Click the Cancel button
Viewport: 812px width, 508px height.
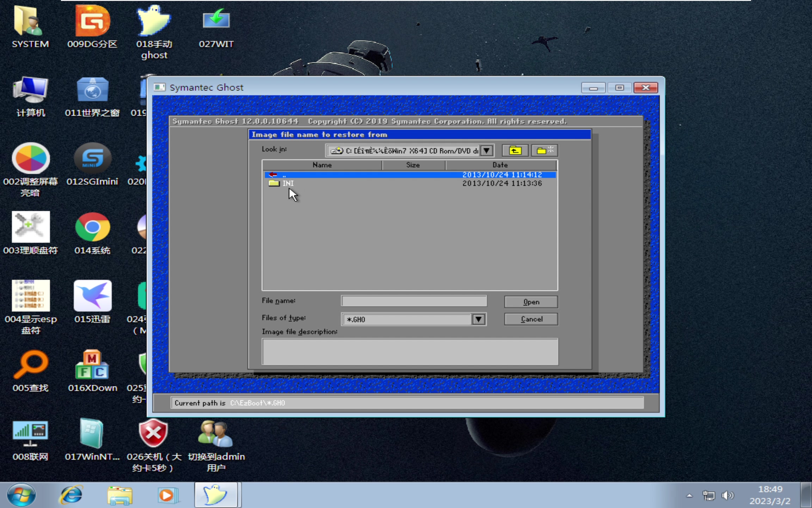[x=531, y=319]
